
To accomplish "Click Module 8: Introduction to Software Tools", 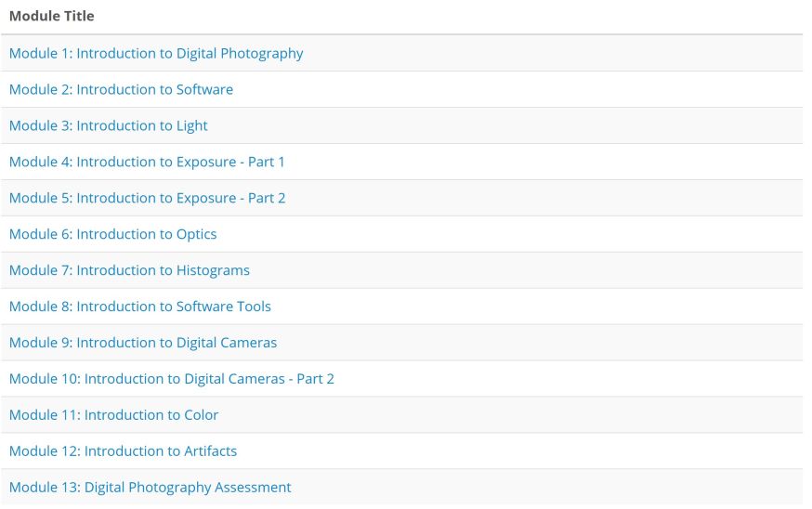I will coord(139,307).
